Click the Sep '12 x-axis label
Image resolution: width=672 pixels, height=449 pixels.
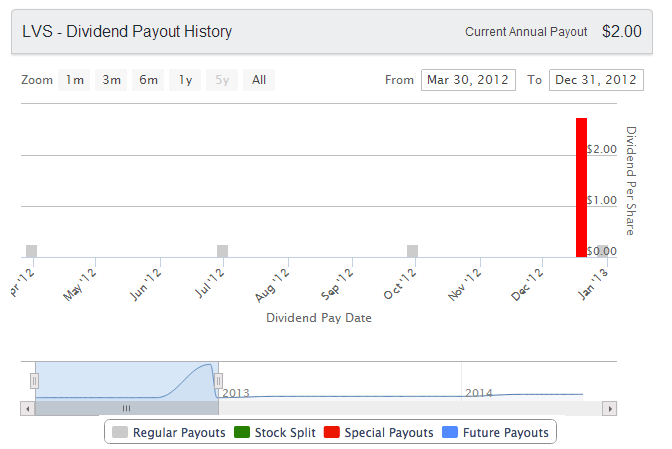(x=337, y=285)
